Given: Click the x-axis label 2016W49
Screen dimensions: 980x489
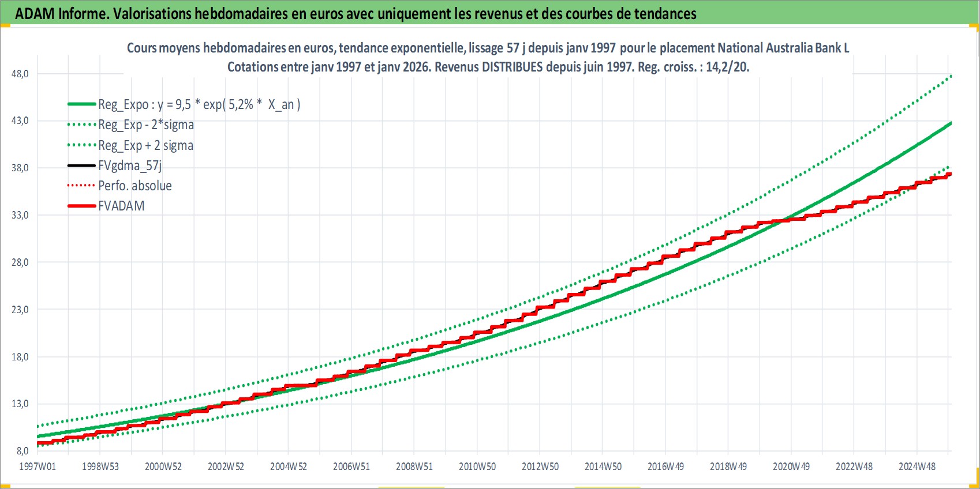Looking at the screenshot, I should tap(665, 467).
